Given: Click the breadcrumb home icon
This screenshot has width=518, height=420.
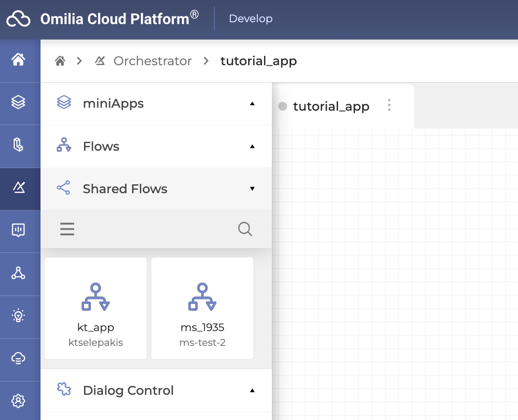Looking at the screenshot, I should (60, 61).
